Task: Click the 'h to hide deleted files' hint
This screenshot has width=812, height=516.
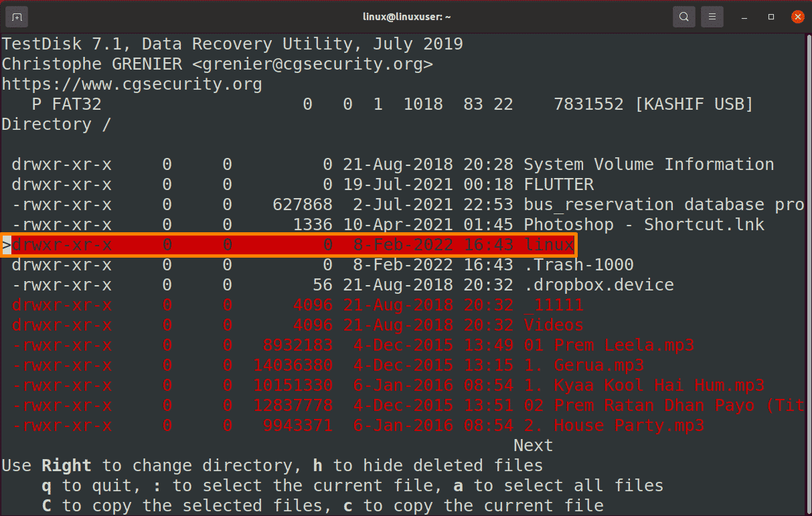Action: 428,466
